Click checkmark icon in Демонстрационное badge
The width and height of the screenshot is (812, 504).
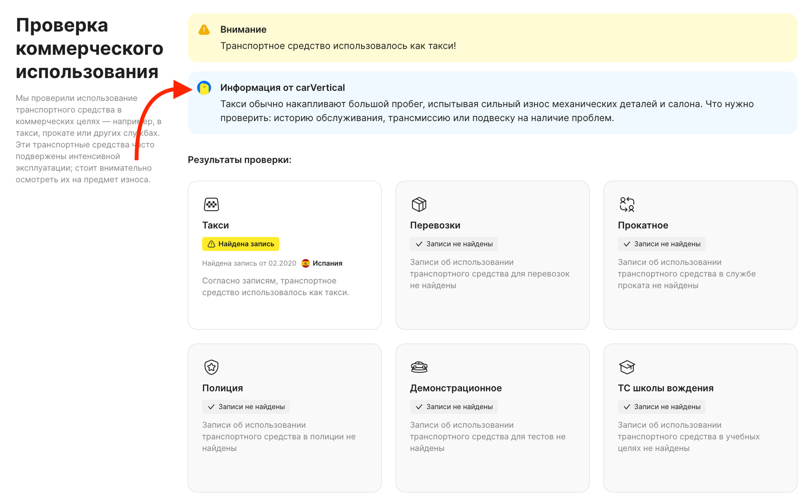[x=419, y=407]
